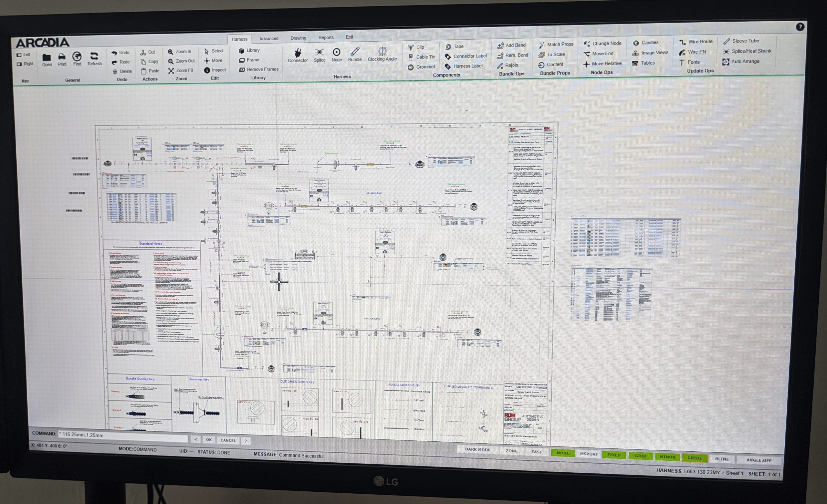Select the Splice tool in Harness section
This screenshot has height=504, width=827.
pos(319,55)
